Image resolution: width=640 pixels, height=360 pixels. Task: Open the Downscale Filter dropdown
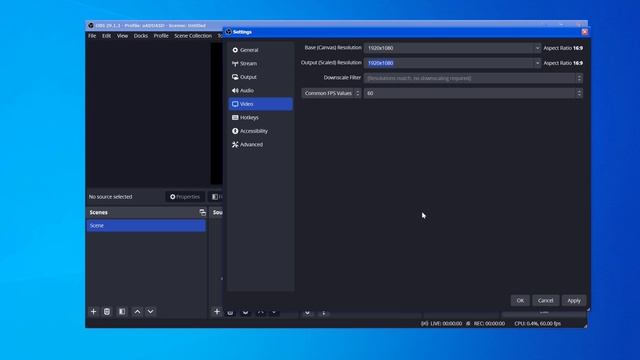pyautogui.click(x=473, y=78)
